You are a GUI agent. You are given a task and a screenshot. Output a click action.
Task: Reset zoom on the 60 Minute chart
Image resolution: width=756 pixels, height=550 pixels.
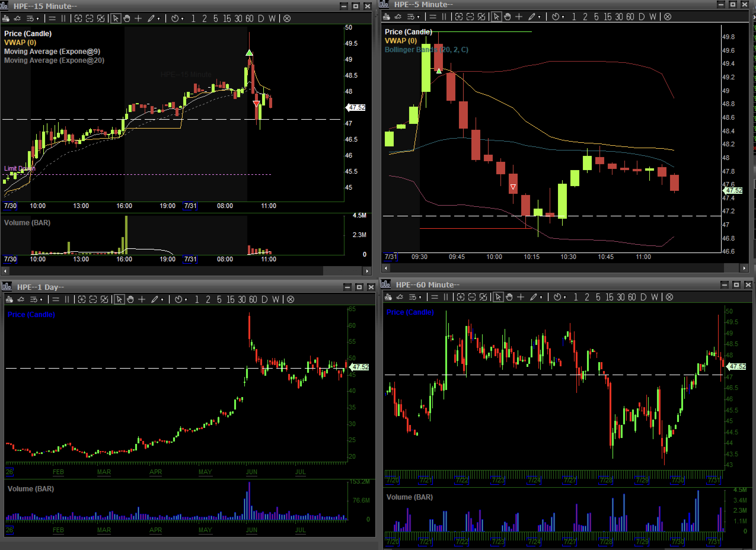[483, 297]
